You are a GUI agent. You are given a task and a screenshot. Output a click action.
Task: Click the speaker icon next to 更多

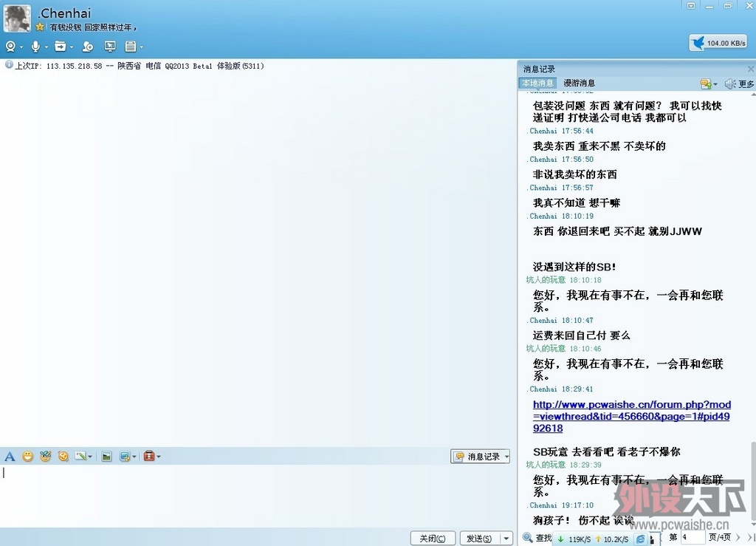729,84
